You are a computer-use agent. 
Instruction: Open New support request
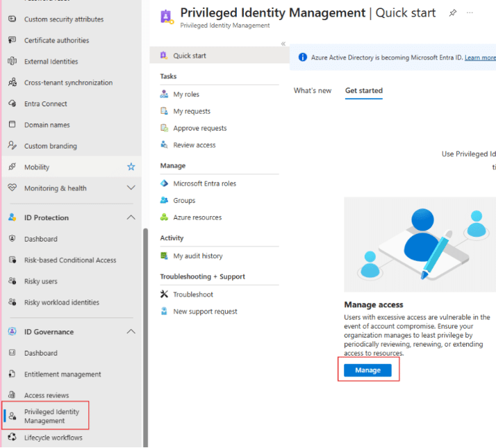[x=205, y=311]
